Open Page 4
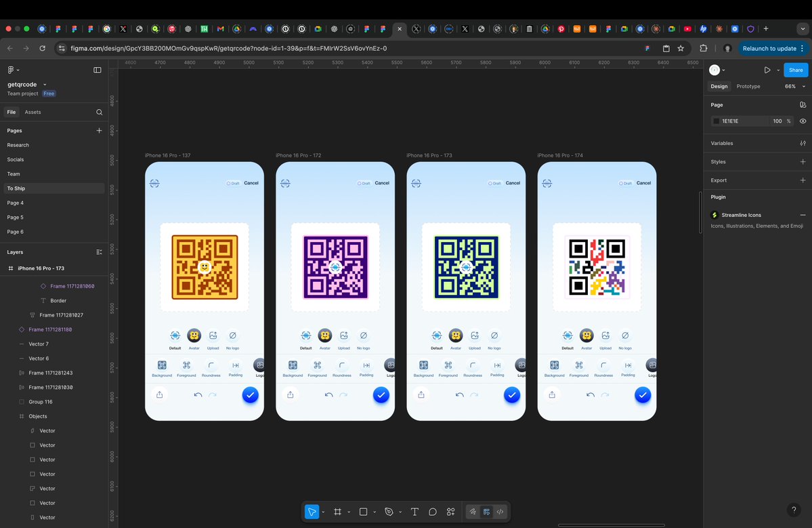This screenshot has height=528, width=812. pyautogui.click(x=16, y=203)
